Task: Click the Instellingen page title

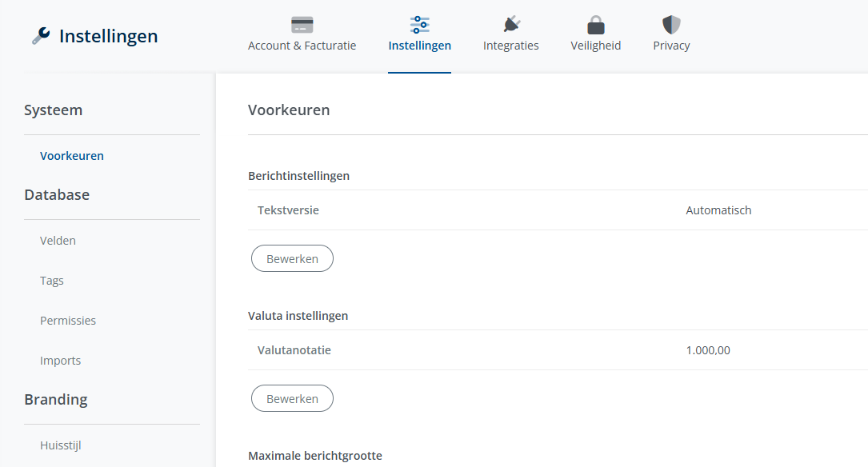Action: coord(109,36)
